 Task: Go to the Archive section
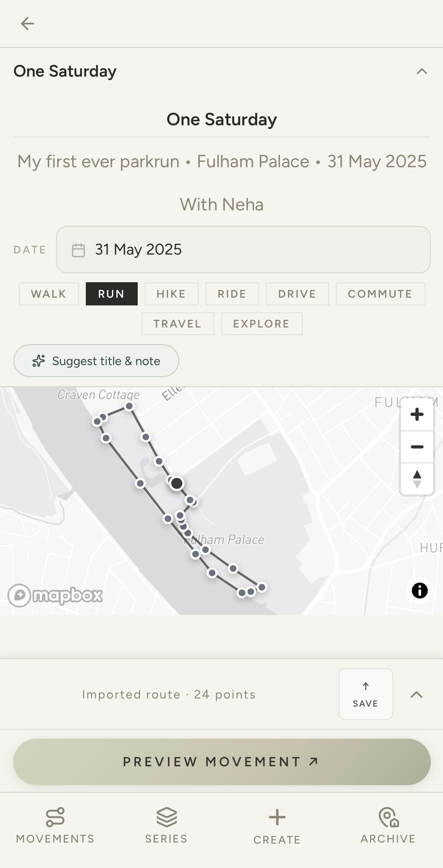tap(388, 826)
